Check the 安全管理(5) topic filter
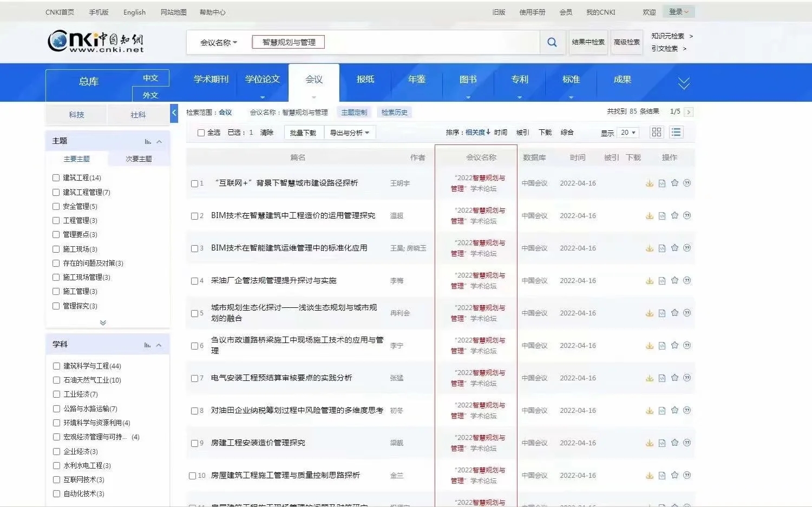 [56, 206]
